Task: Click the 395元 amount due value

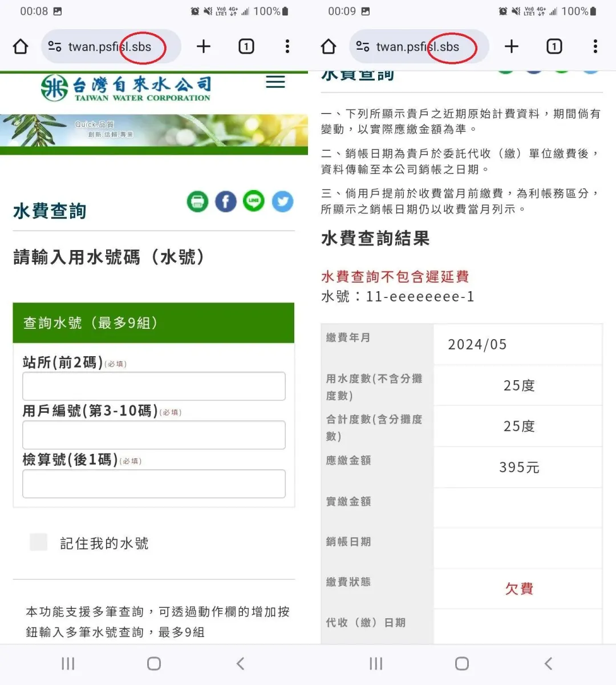Action: click(519, 468)
